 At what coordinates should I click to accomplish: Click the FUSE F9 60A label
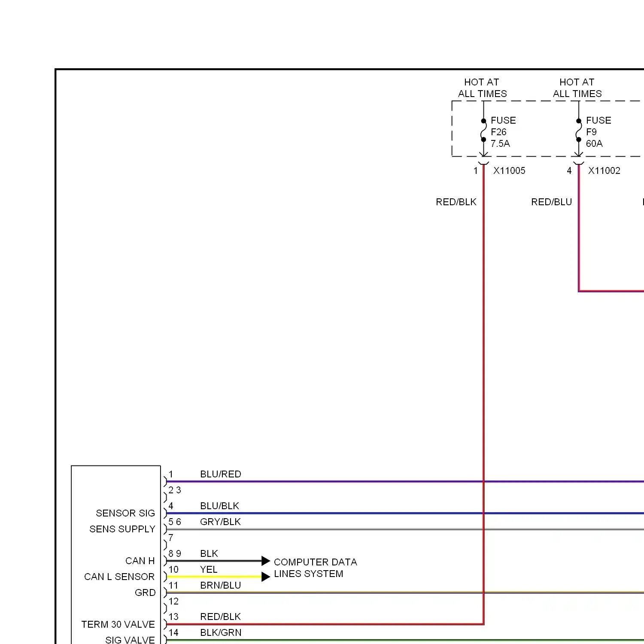click(x=598, y=132)
